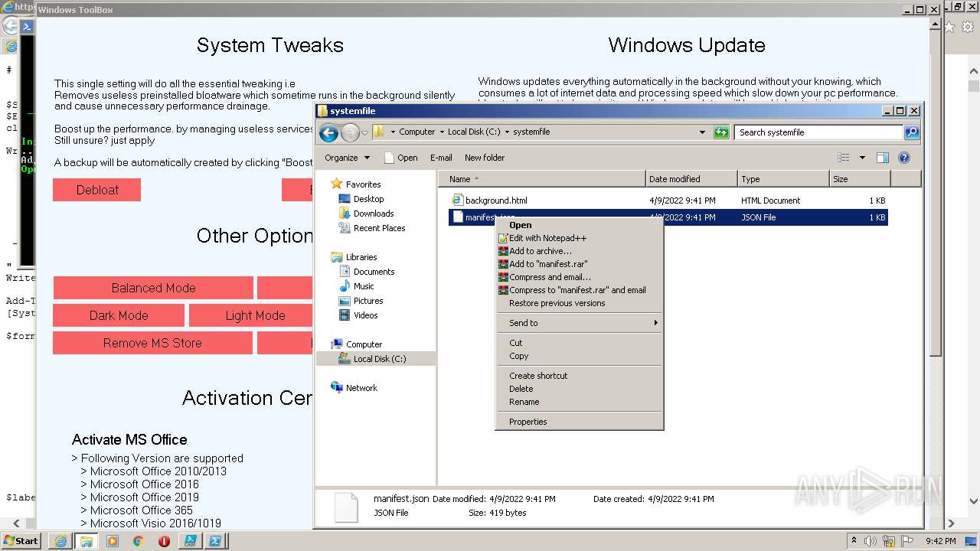
Task: Open Opera from the taskbar
Action: pyautogui.click(x=164, y=541)
